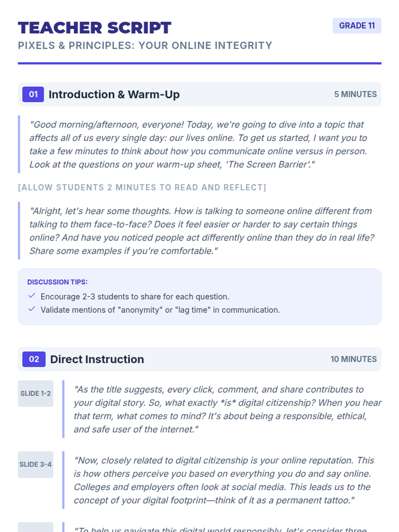Click the checkmark beside Validate mentions
The width and height of the screenshot is (399, 532).
pos(32,309)
